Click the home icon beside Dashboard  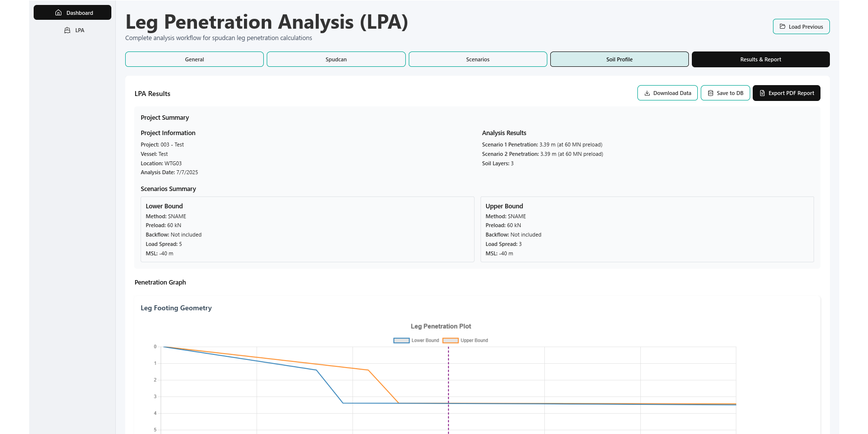[58, 13]
